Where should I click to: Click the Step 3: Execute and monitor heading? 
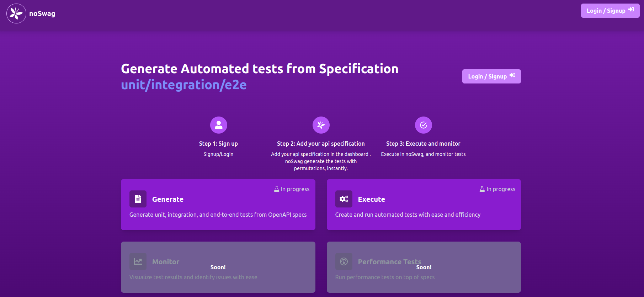[x=423, y=144]
